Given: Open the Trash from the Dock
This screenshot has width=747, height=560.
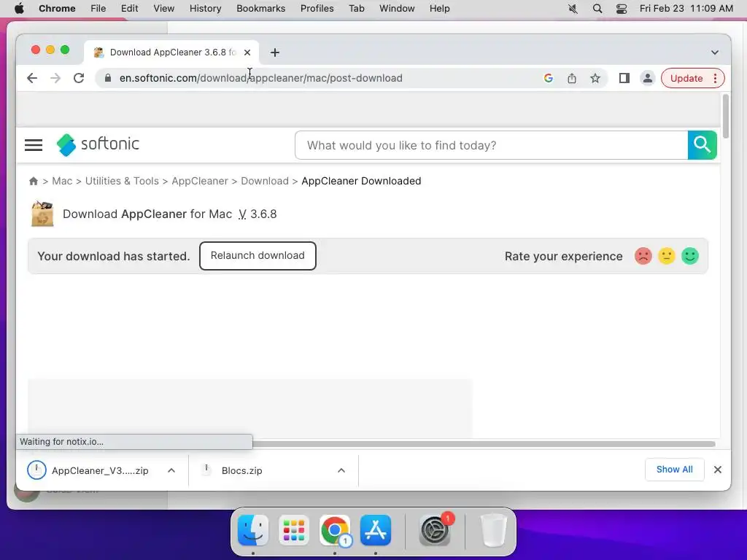Looking at the screenshot, I should tap(494, 530).
